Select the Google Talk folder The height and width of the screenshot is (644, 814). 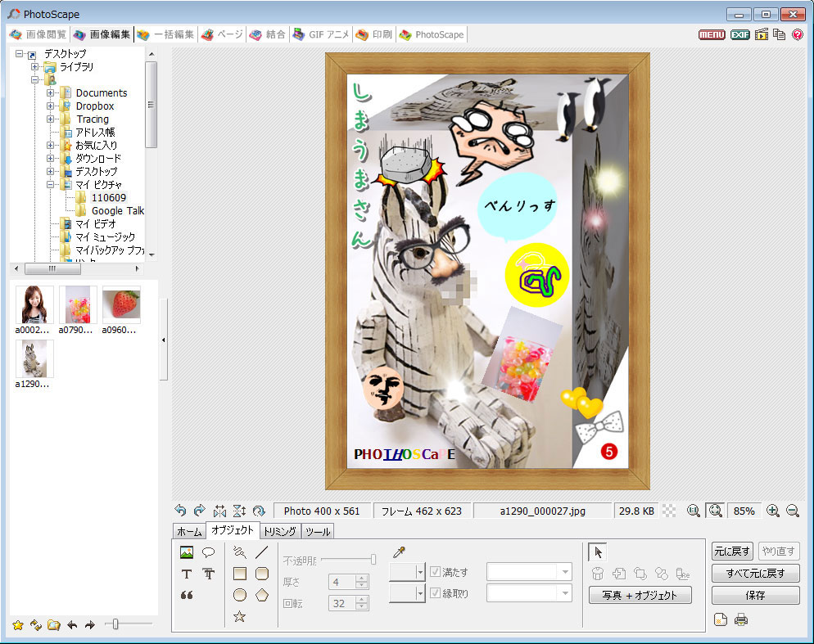118,210
